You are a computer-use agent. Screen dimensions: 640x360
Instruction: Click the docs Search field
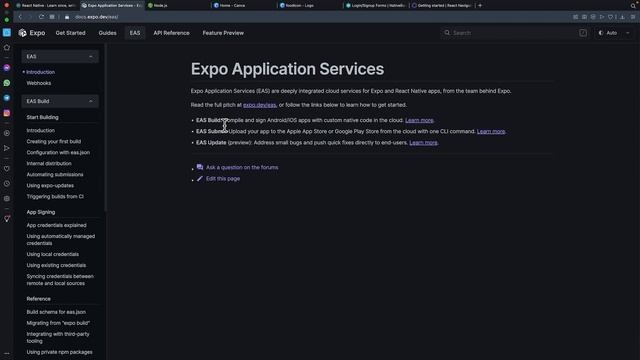click(516, 33)
